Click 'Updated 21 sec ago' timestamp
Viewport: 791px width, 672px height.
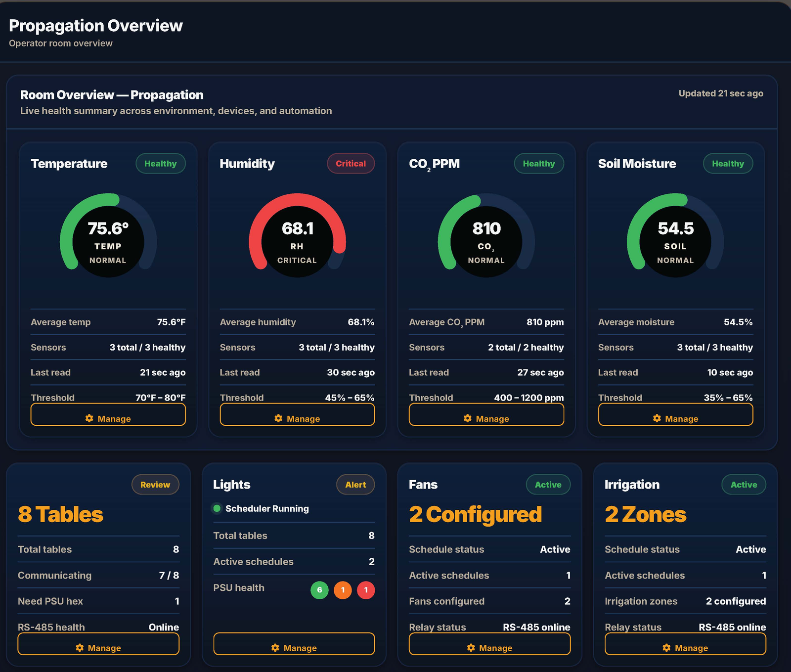click(721, 93)
